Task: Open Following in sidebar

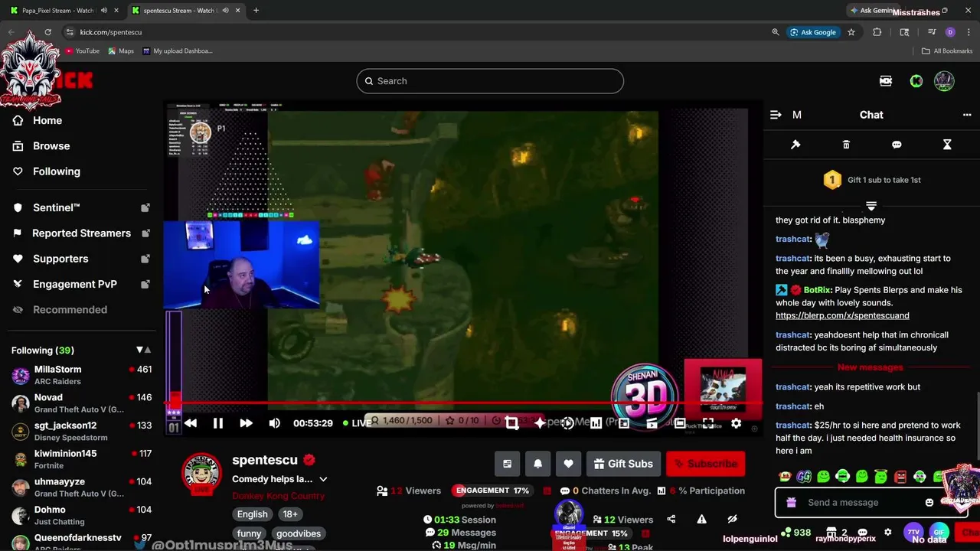Action: (x=47, y=171)
